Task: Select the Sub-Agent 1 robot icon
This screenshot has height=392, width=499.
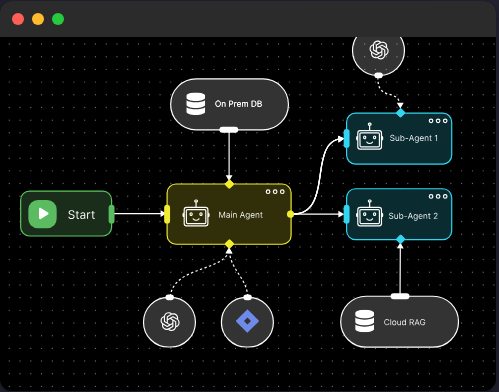Action: click(x=369, y=137)
